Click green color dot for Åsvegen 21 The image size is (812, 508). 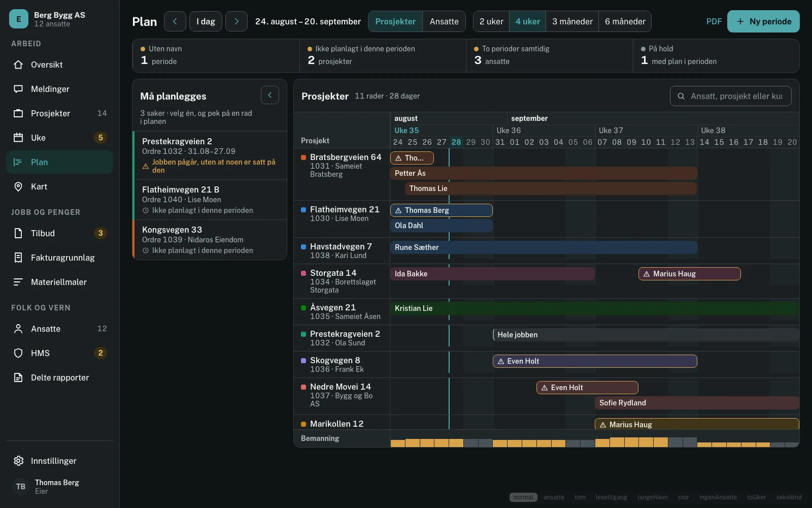point(303,308)
